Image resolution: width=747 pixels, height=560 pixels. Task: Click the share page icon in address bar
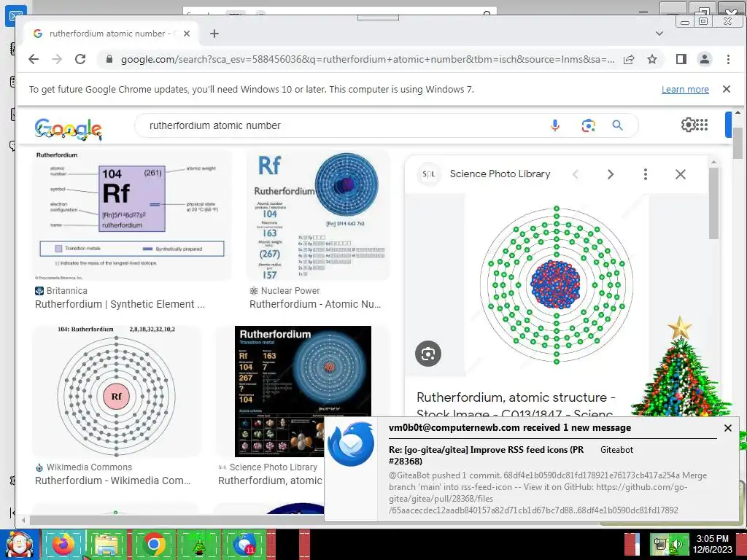(x=629, y=60)
